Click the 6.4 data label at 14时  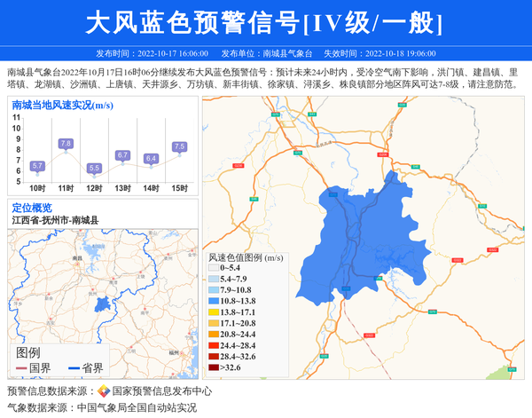pos(151,158)
